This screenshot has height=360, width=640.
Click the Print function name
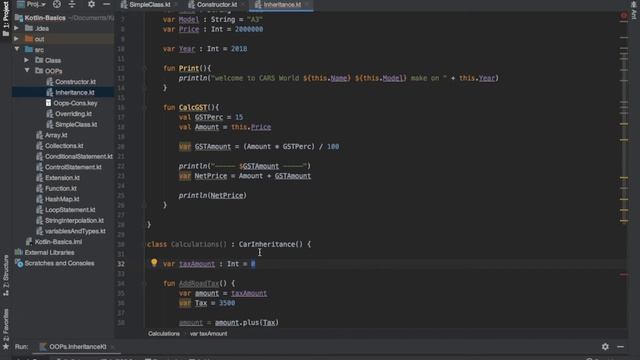[x=189, y=68]
